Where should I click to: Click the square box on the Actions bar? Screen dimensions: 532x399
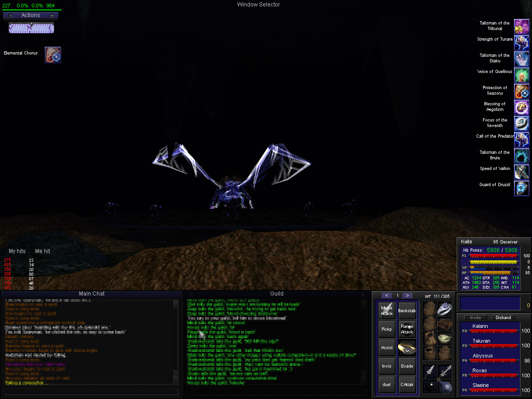52,16
